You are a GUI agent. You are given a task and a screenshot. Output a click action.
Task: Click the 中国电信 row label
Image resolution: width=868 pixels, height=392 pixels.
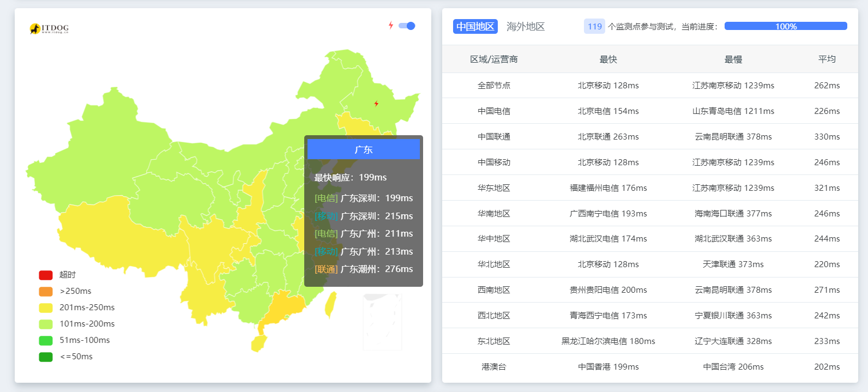pyautogui.click(x=493, y=111)
